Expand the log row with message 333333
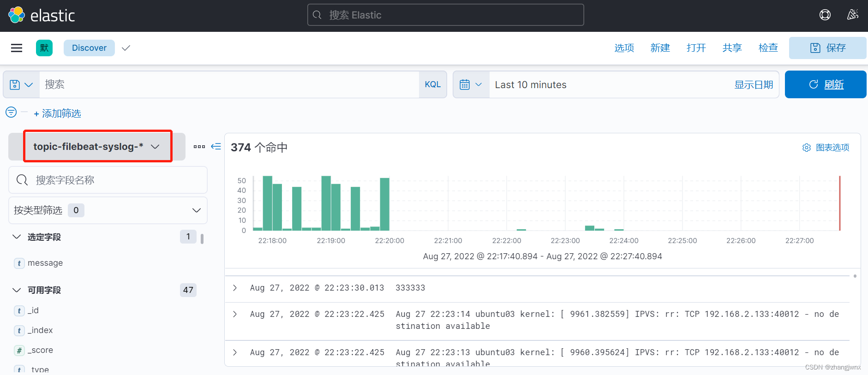This screenshot has width=868, height=375. [235, 288]
